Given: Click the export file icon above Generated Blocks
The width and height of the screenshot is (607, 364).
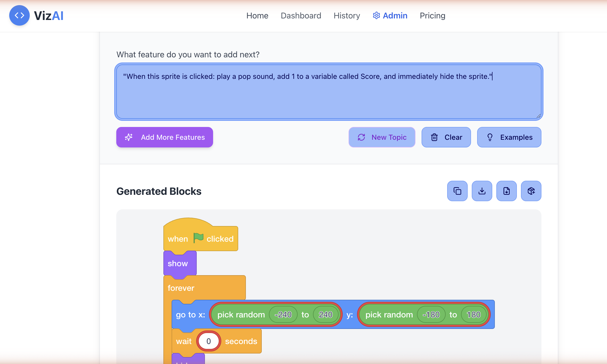Looking at the screenshot, I should tap(506, 191).
